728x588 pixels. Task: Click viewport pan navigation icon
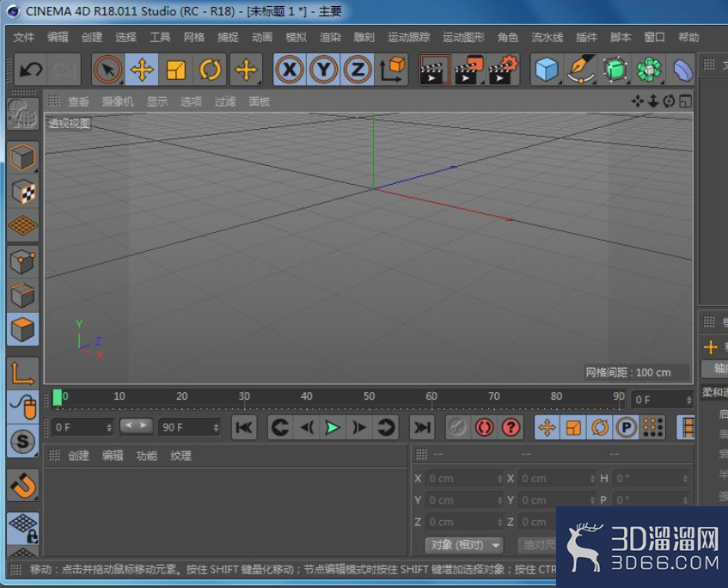pos(638,101)
